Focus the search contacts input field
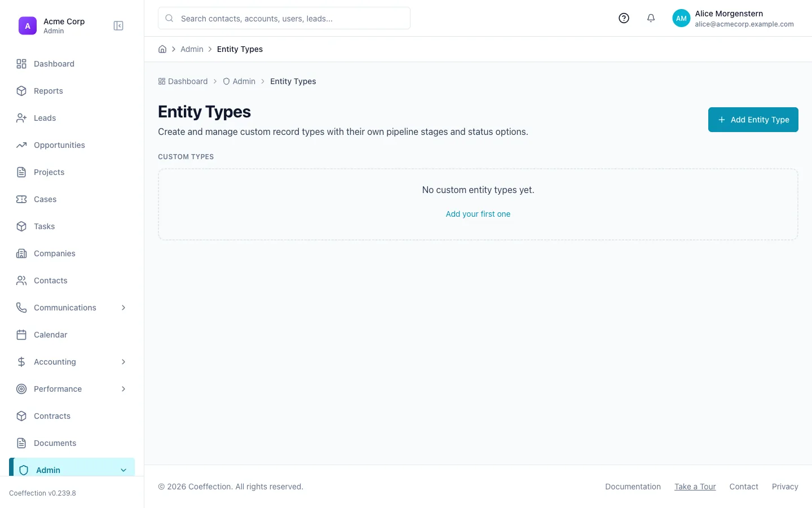812x508 pixels. (x=284, y=18)
